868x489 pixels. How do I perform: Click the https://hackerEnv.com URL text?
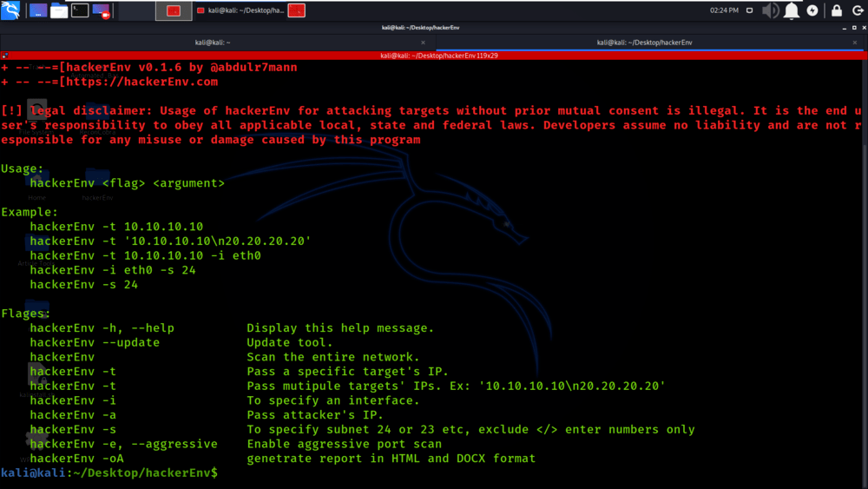pyautogui.click(x=142, y=82)
